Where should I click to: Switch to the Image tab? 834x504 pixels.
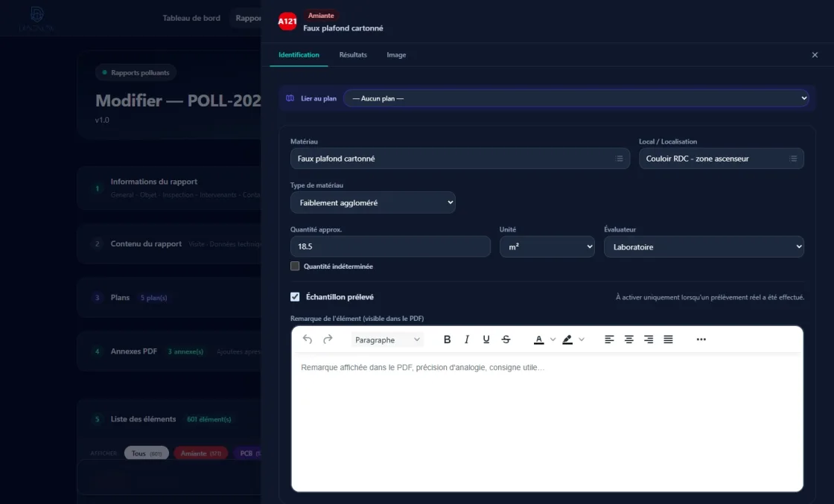coord(396,55)
